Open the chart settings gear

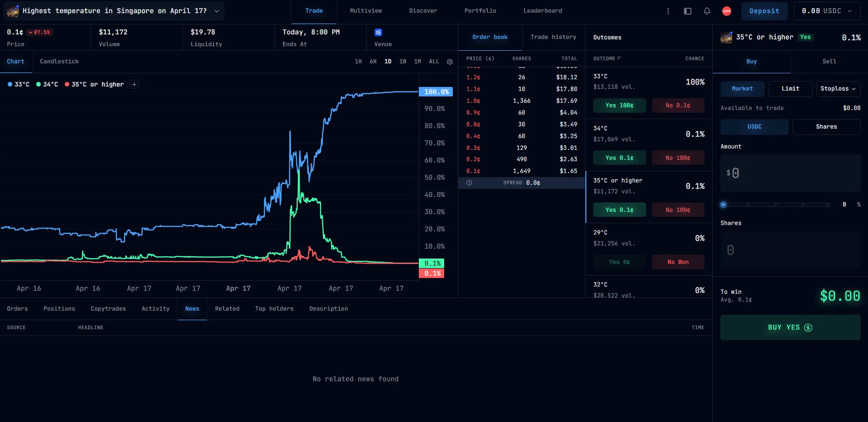(450, 62)
